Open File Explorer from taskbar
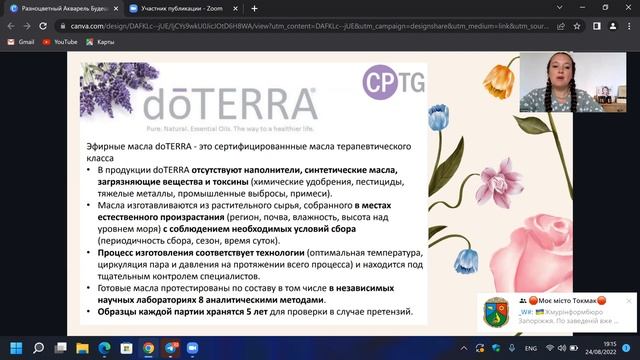 click(x=82, y=348)
